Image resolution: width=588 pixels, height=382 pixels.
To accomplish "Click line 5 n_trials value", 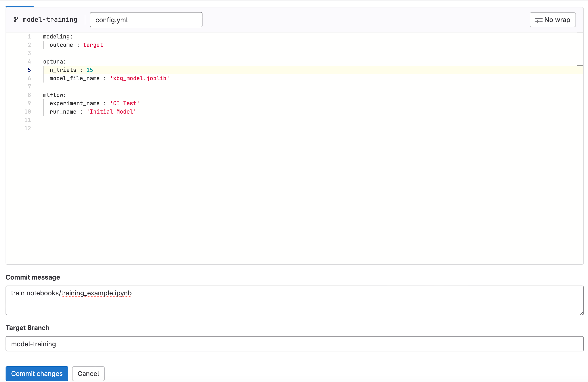I will click(x=90, y=70).
